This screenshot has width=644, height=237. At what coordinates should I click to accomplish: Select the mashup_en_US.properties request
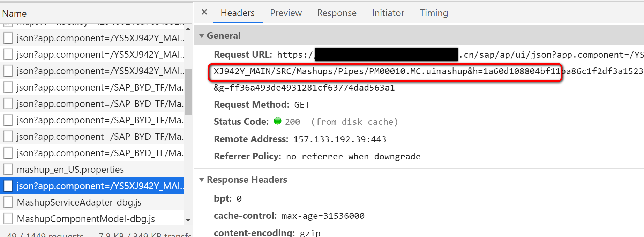pos(92,170)
